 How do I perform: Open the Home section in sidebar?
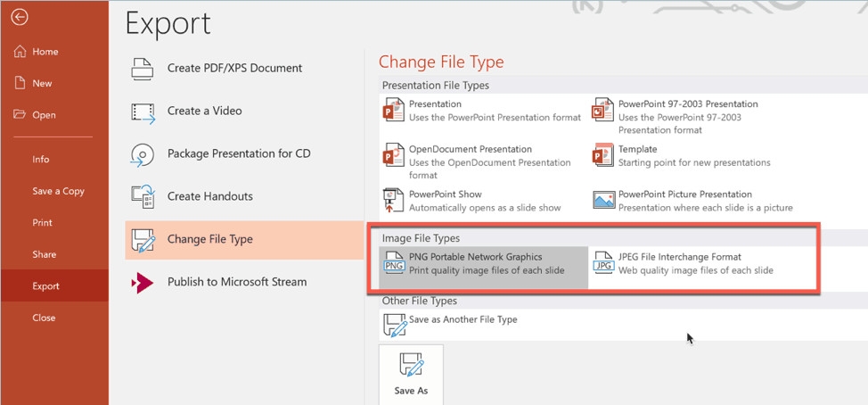(x=54, y=52)
